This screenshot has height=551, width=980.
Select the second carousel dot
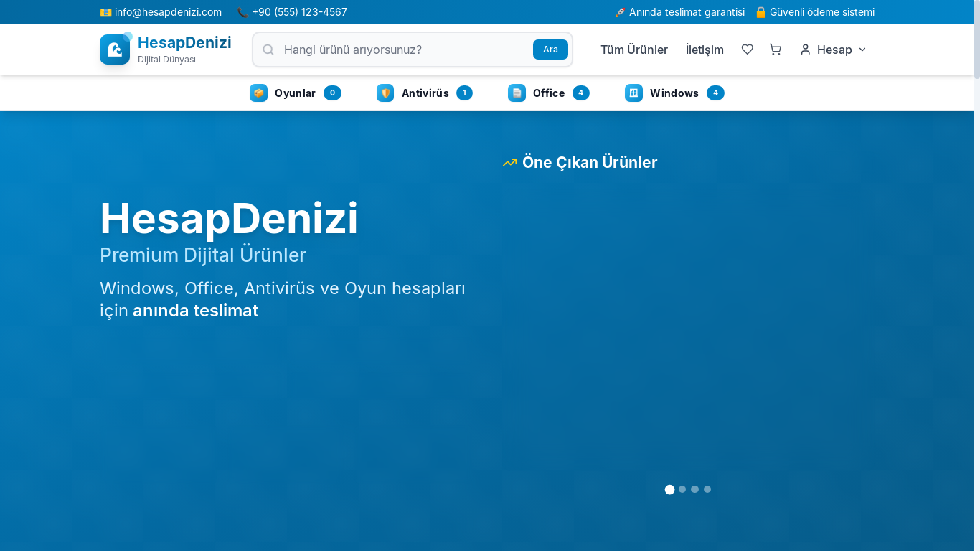click(x=682, y=489)
